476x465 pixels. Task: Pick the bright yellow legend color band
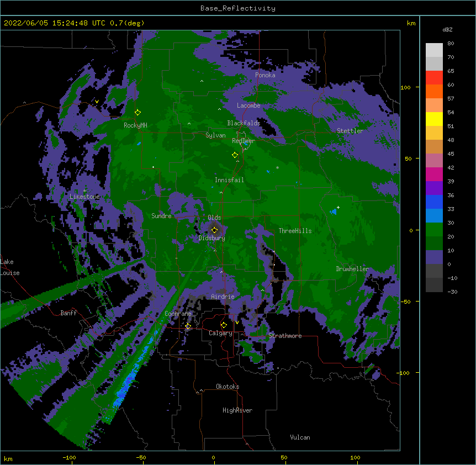[434, 119]
